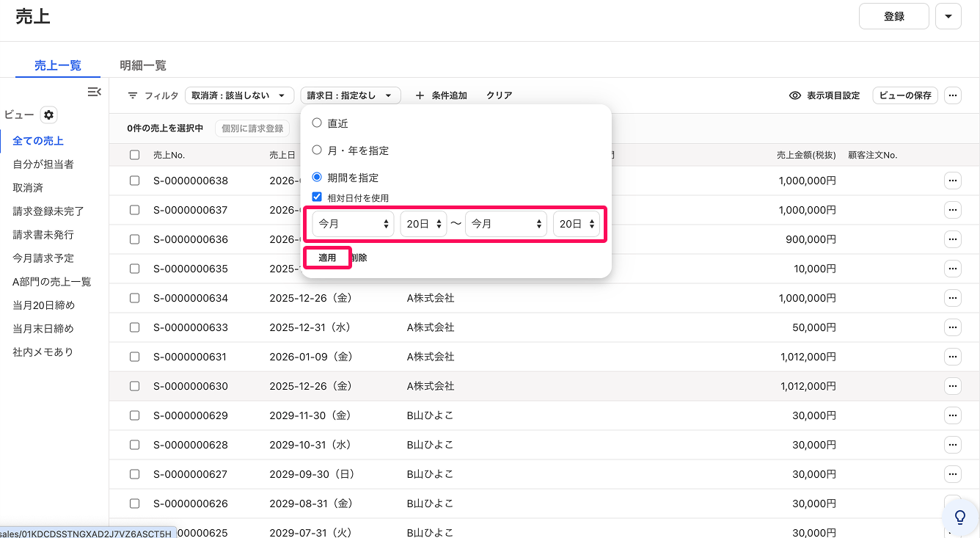
Task: Open the three-dot menu next to save view
Action: point(952,95)
